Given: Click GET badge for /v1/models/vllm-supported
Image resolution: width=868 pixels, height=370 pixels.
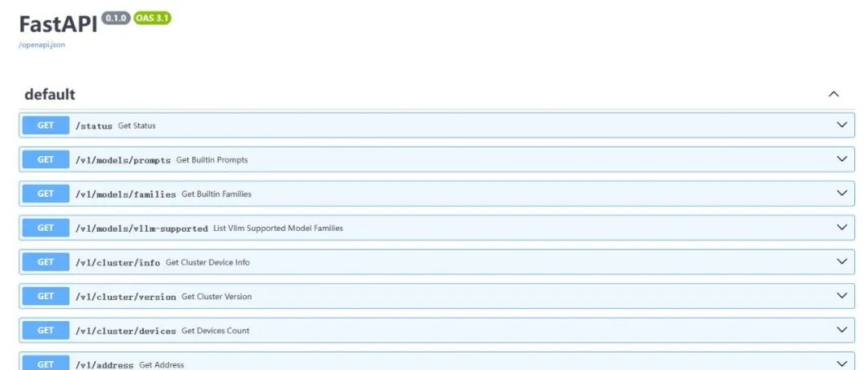Looking at the screenshot, I should (x=45, y=228).
